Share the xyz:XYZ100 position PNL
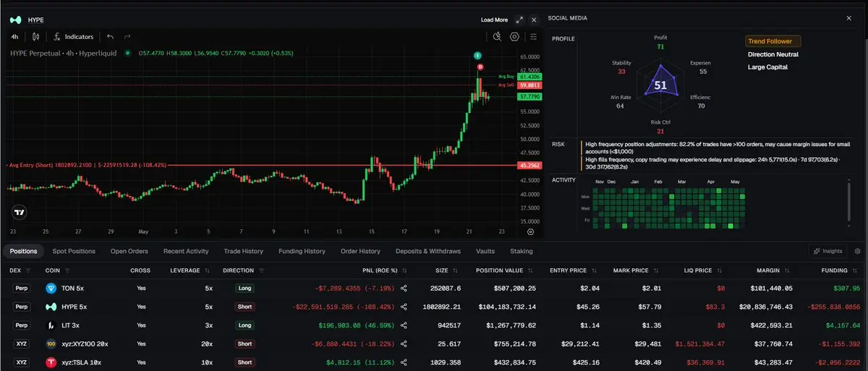This screenshot has height=371, width=868. tap(404, 344)
